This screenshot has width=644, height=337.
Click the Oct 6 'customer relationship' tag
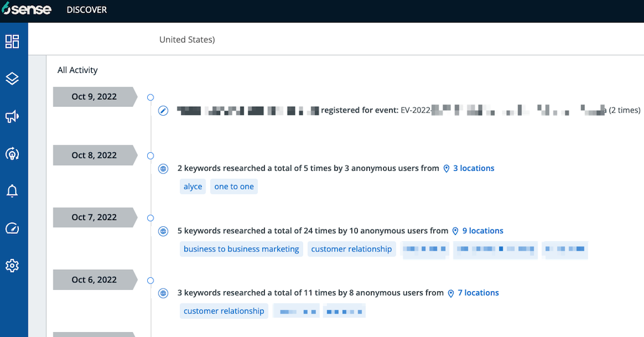tap(224, 311)
